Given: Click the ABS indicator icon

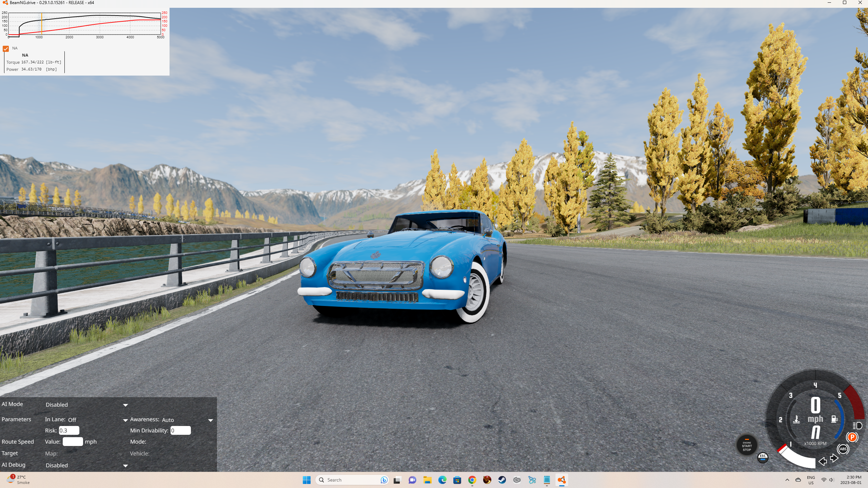Looking at the screenshot, I should [x=843, y=449].
